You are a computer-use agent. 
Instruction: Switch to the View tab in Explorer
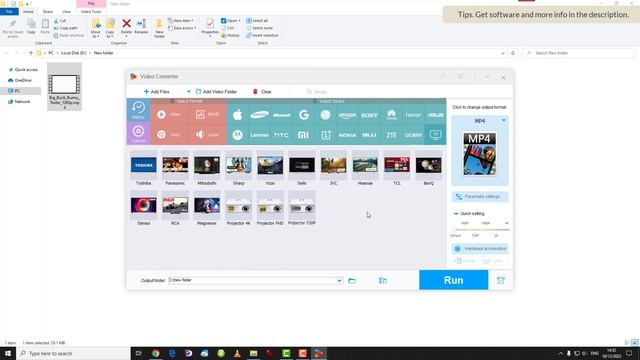click(66, 11)
